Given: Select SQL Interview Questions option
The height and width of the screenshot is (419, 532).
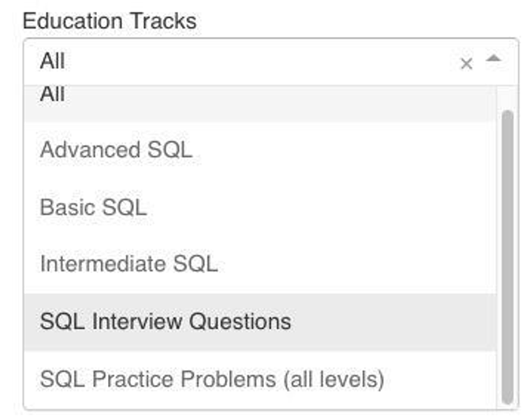Looking at the screenshot, I should pyautogui.click(x=166, y=322).
